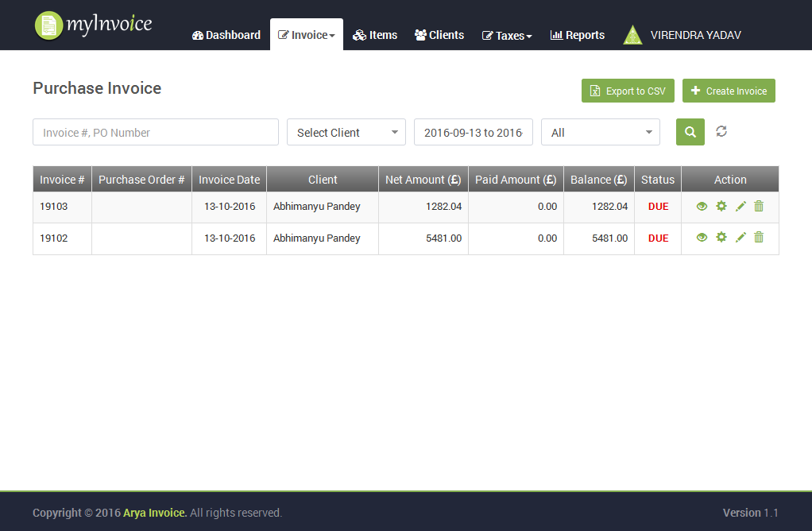
Task: Open the Invoice navigation menu
Action: tap(307, 36)
